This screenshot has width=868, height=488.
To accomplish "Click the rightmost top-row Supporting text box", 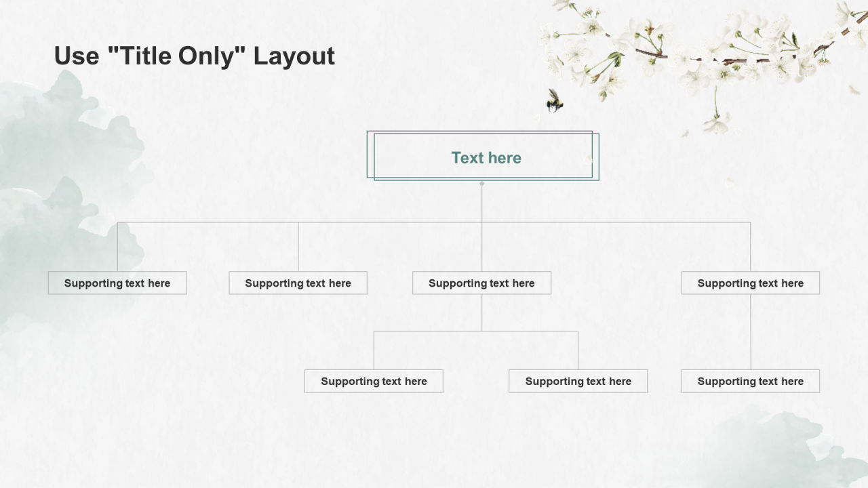I will (750, 283).
